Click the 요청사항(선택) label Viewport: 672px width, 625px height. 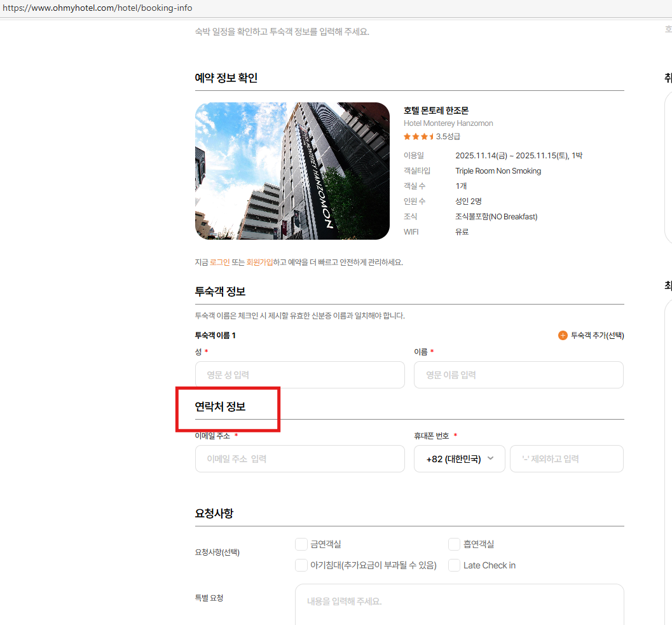tap(217, 552)
